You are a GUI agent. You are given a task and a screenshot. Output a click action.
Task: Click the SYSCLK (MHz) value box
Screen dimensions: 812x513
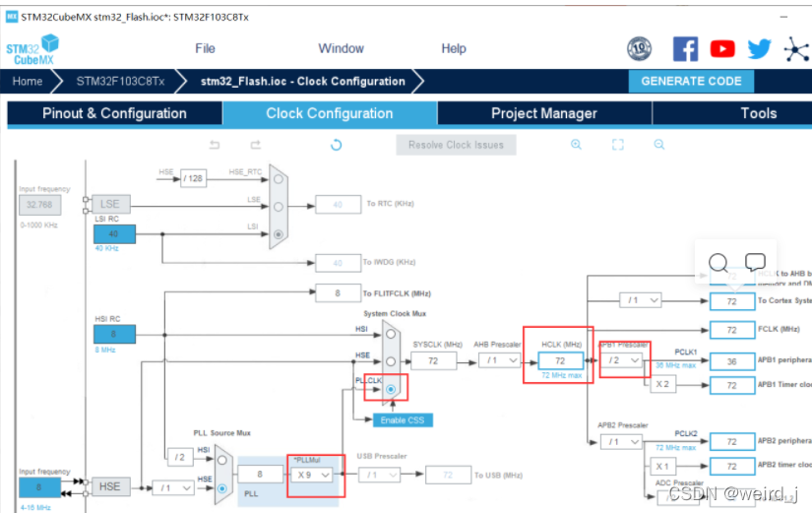pyautogui.click(x=433, y=360)
